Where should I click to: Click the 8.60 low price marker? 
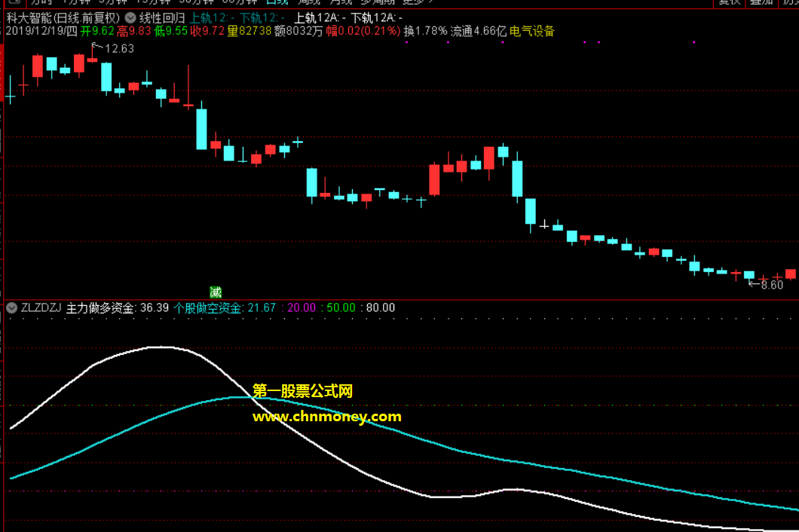(771, 285)
